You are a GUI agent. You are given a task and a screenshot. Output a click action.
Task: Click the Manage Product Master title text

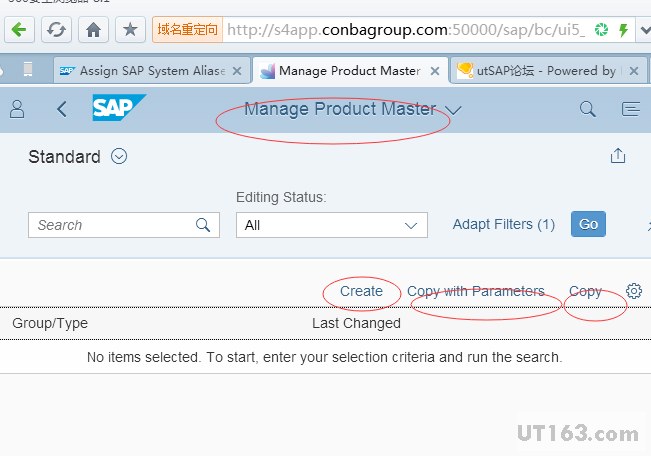point(340,109)
